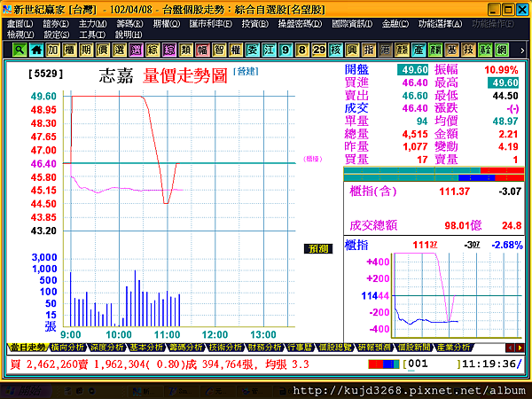This screenshot has width=532, height=399.
Task: Click the purple 選 toolbar icon
Action: [x=136, y=50]
